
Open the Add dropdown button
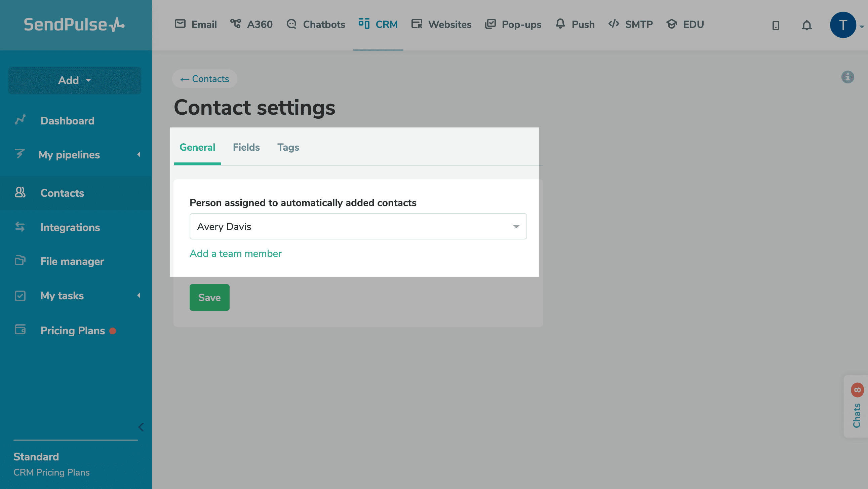[75, 80]
